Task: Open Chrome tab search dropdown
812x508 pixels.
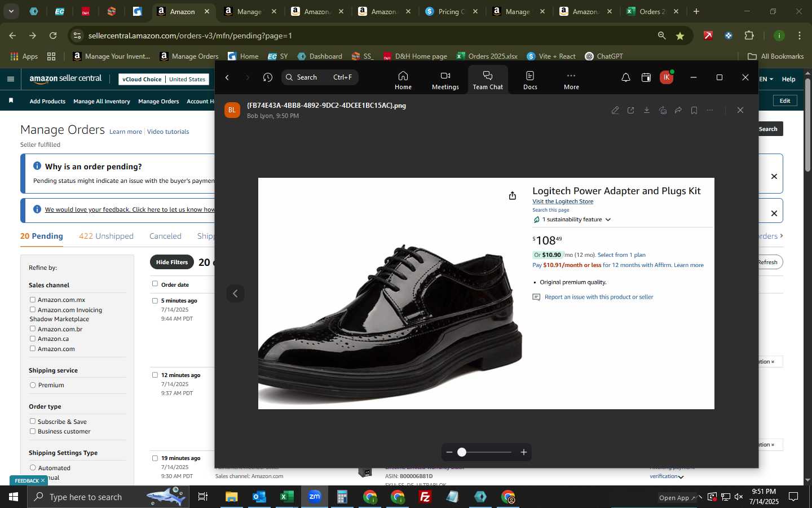Action: (11, 11)
